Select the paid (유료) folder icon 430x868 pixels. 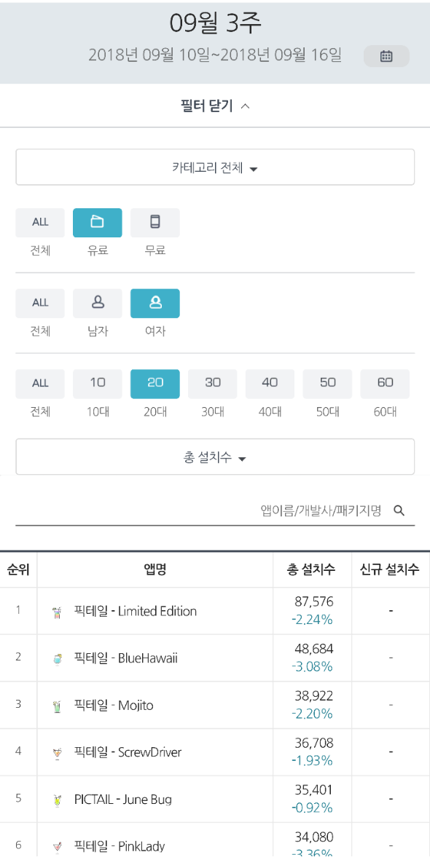tap(98, 223)
